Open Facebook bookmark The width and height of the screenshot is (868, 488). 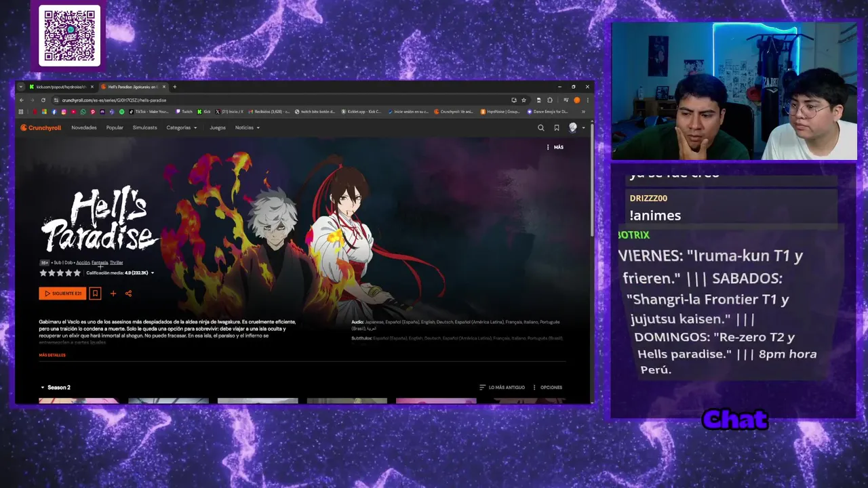(54, 112)
